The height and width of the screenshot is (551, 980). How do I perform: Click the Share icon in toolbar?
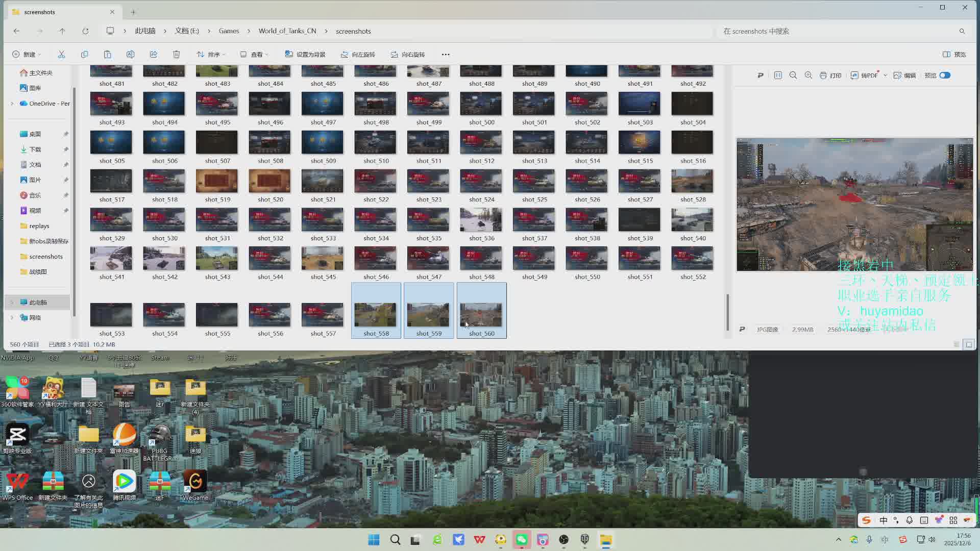(153, 54)
